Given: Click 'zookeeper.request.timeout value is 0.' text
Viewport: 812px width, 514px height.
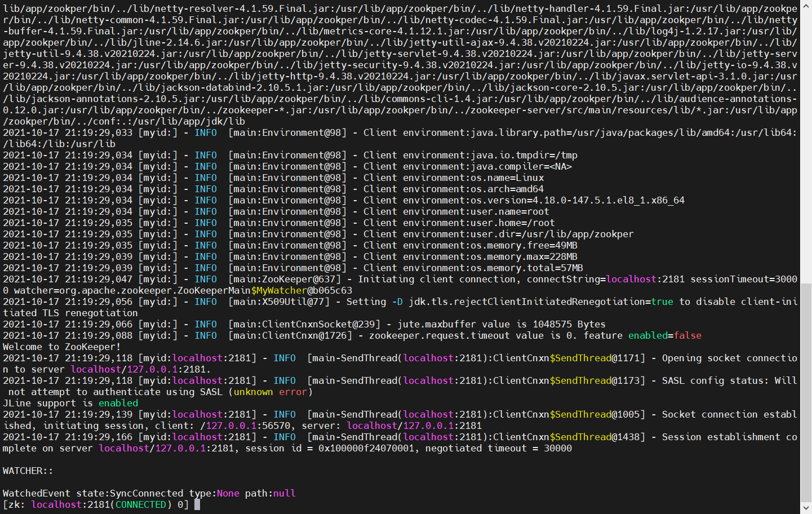Looking at the screenshot, I should point(473,335).
